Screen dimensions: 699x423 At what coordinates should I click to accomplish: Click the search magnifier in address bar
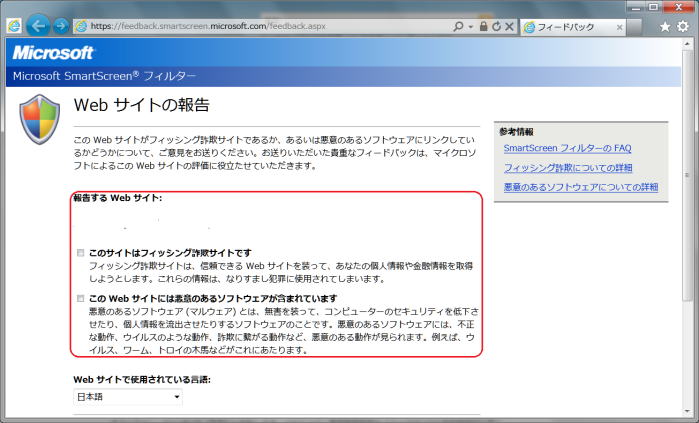458,26
